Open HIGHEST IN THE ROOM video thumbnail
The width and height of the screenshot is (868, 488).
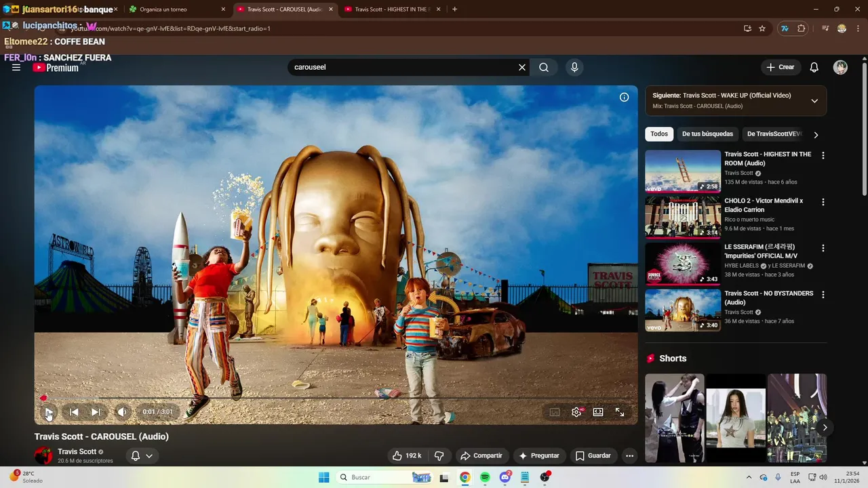click(683, 171)
